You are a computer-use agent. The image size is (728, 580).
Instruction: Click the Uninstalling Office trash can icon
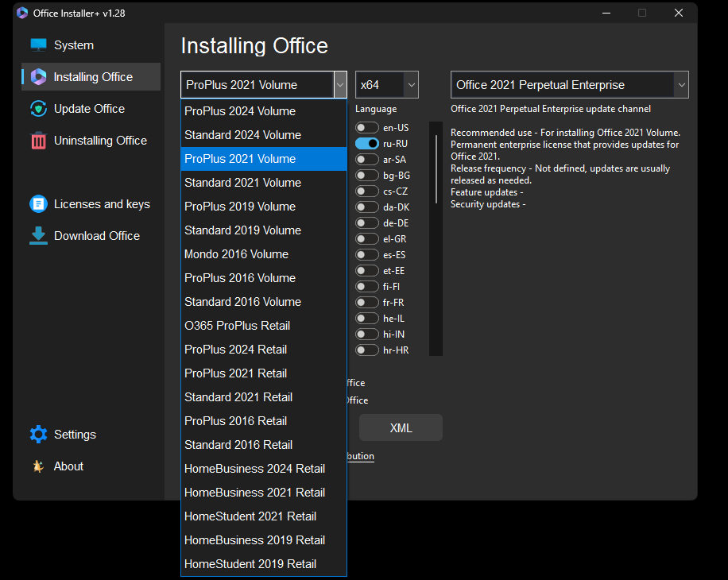38,141
